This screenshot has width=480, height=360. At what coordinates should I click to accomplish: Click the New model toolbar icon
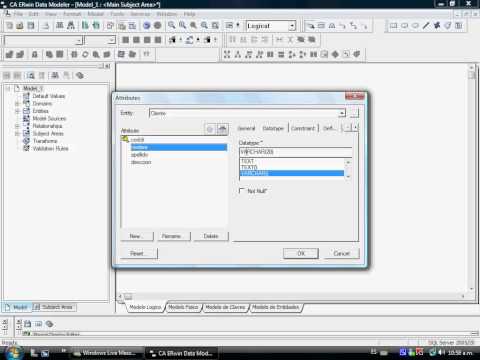(x=9, y=26)
